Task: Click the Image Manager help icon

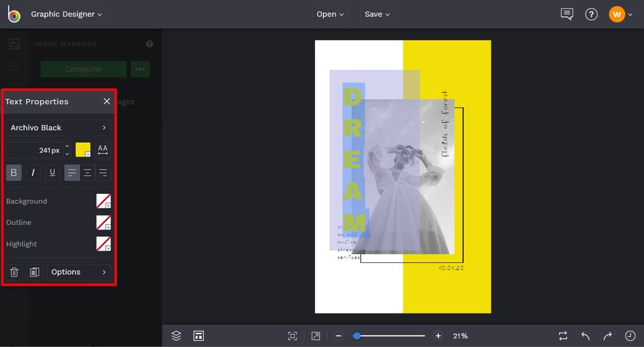Action: pos(149,44)
